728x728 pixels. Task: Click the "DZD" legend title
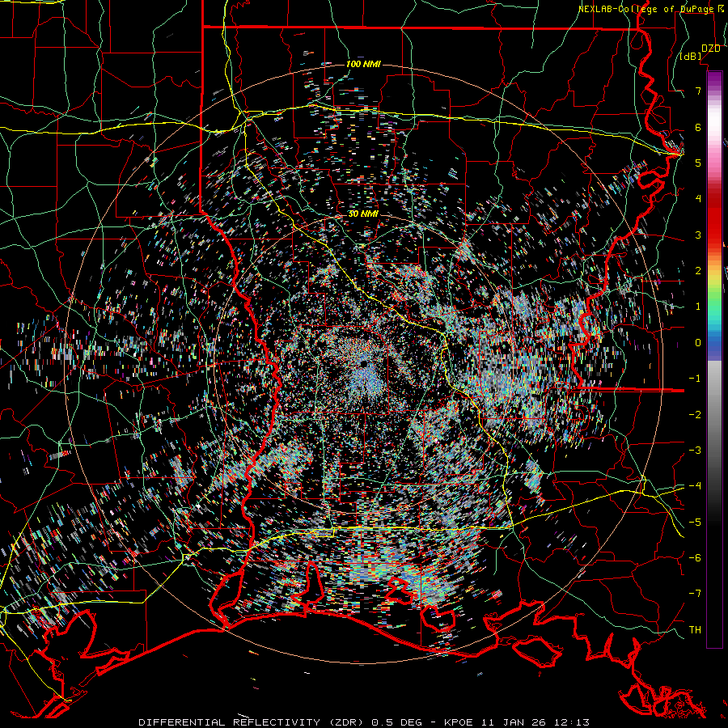click(710, 49)
